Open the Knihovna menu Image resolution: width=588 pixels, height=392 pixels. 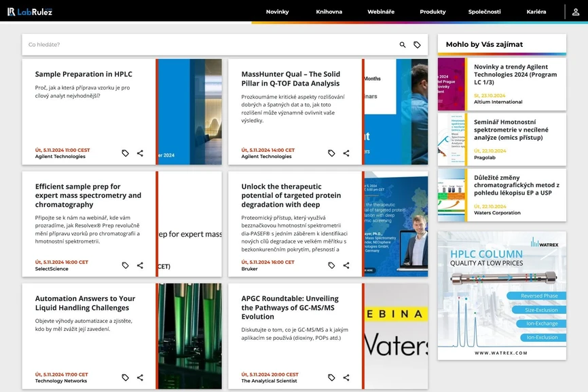coord(329,12)
